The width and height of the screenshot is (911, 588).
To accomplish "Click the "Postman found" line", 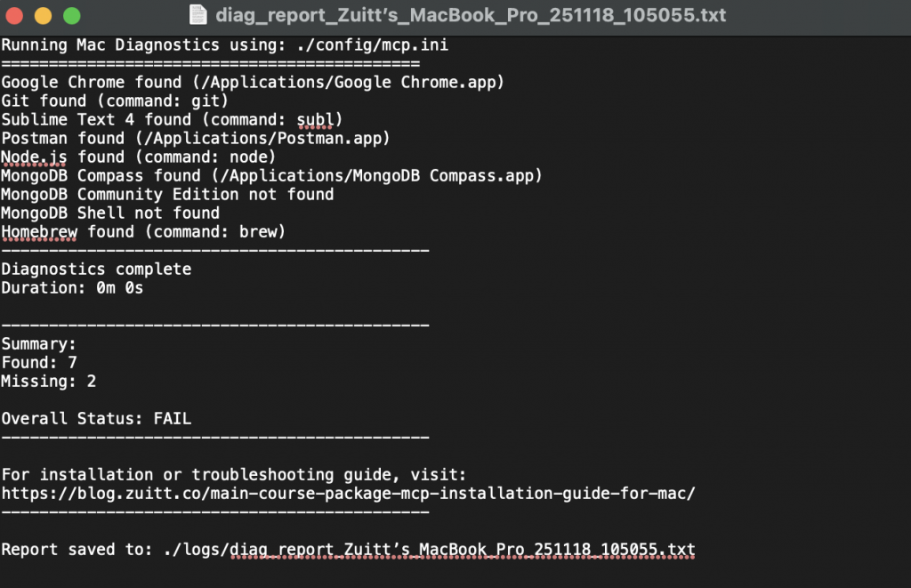I will pyautogui.click(x=196, y=138).
